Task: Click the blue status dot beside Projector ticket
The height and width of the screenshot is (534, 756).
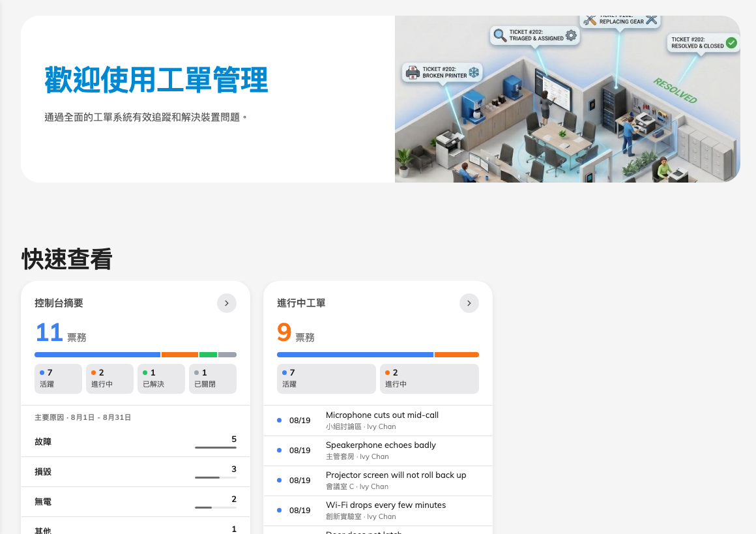Action: point(279,480)
